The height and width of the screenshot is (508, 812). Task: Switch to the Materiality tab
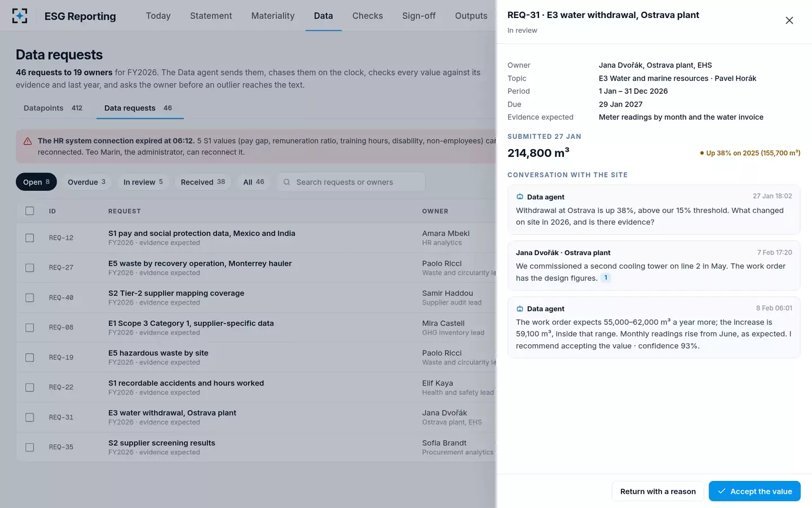(x=273, y=16)
